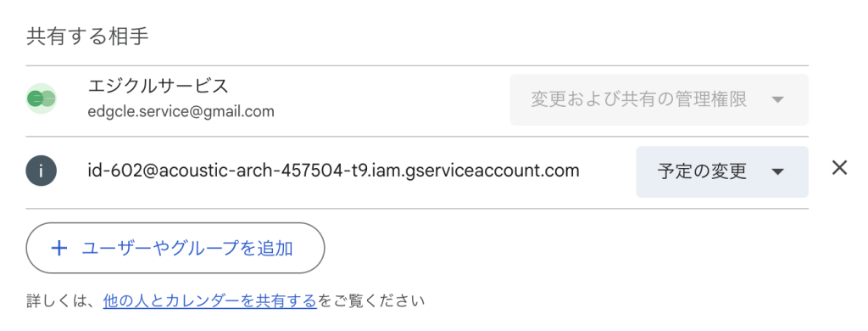Click the ユーザーやグループを追加 button
868x331 pixels.
point(175,248)
